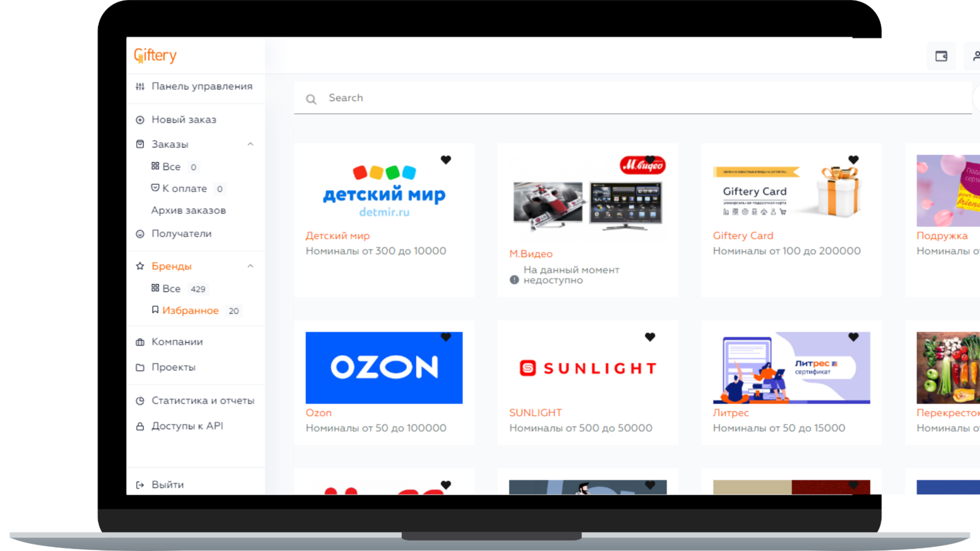Click the Search input field
The width and height of the screenshot is (980, 551).
(x=633, y=98)
